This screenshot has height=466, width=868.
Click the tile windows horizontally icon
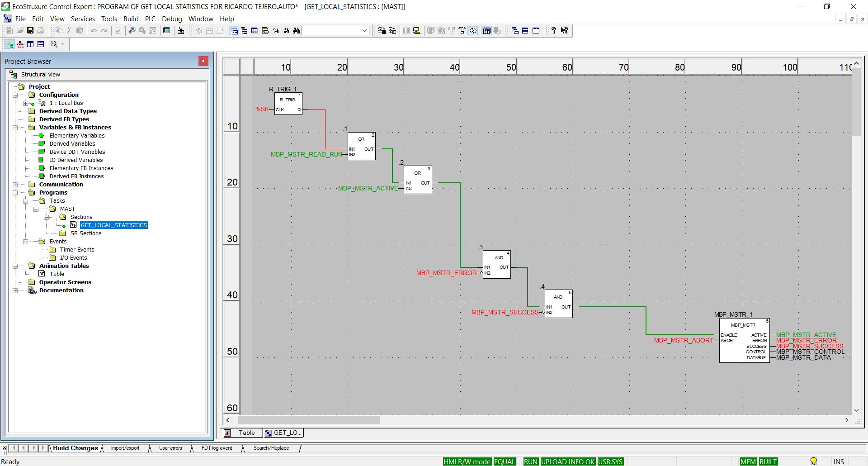pos(525,30)
